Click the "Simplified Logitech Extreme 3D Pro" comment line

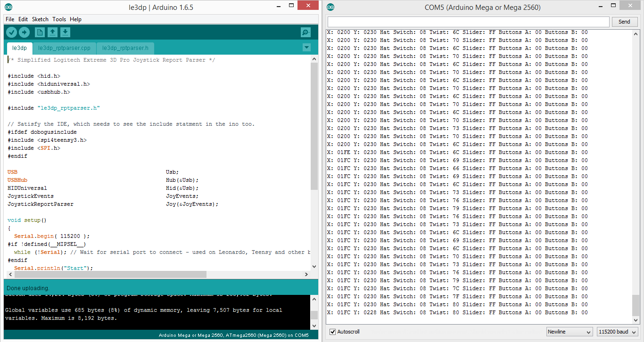point(111,60)
